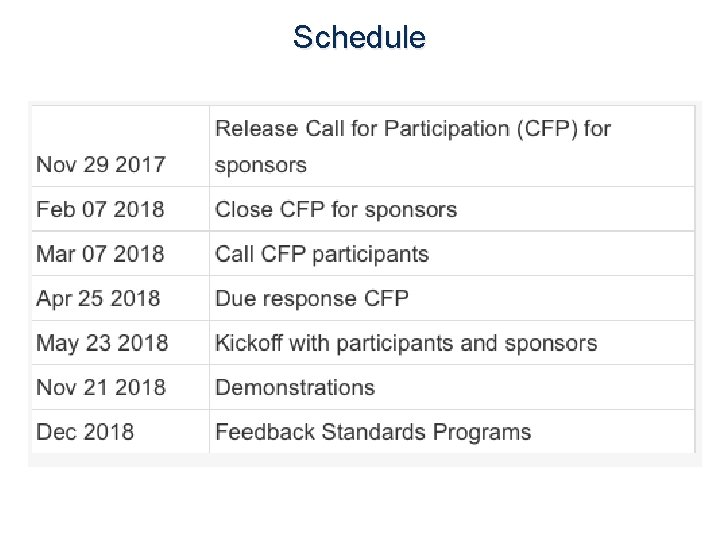The width and height of the screenshot is (720, 540).
Task: Click the word Due in the Apr row
Action: coord(234,299)
